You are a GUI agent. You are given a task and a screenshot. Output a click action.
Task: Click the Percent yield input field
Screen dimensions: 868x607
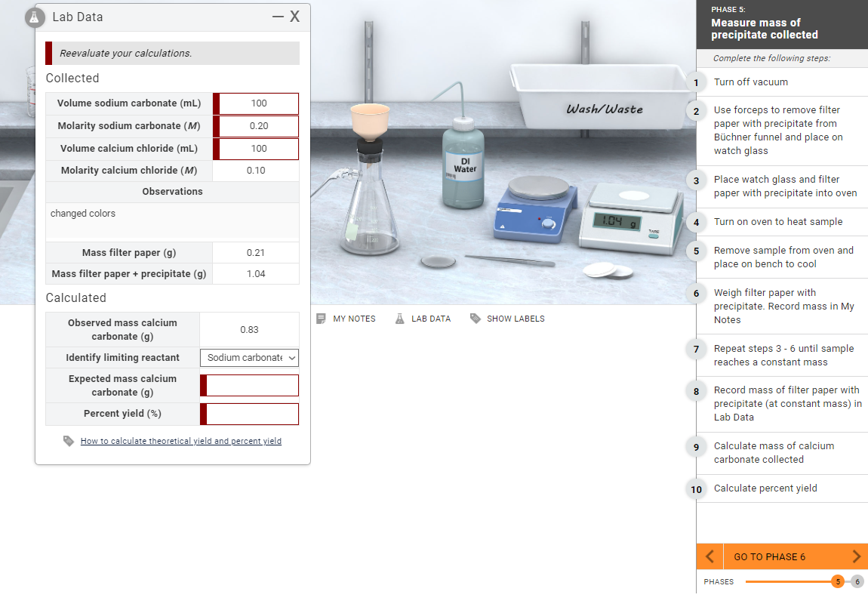[250, 414]
